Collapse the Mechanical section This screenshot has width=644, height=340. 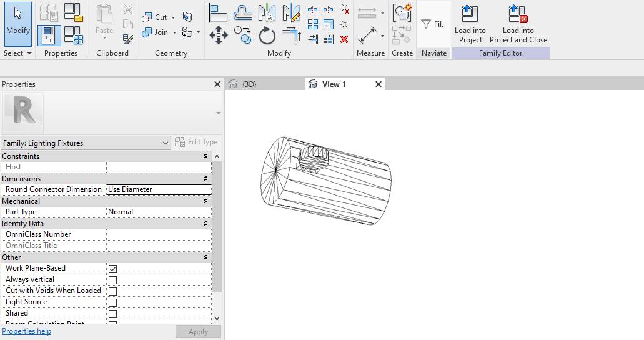206,201
